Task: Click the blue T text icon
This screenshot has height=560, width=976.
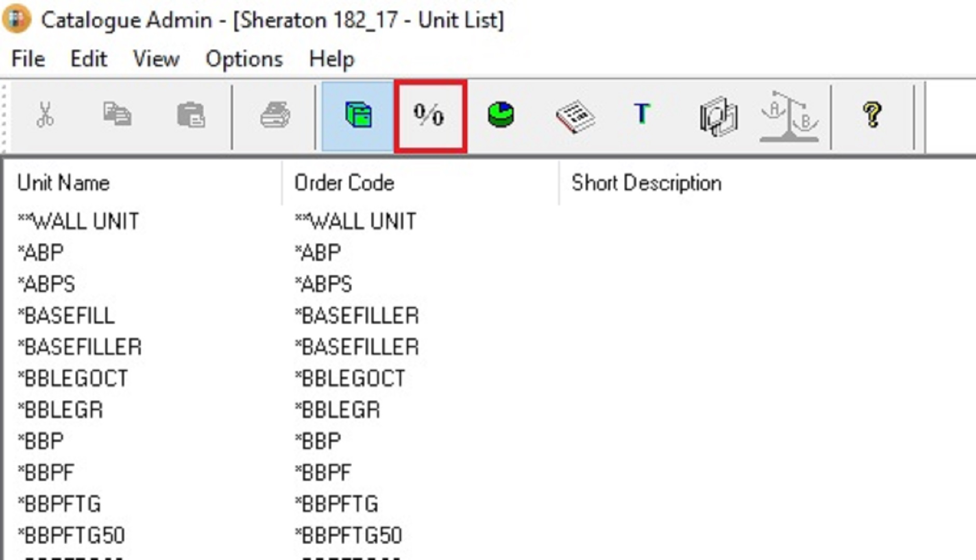Action: pos(642,114)
